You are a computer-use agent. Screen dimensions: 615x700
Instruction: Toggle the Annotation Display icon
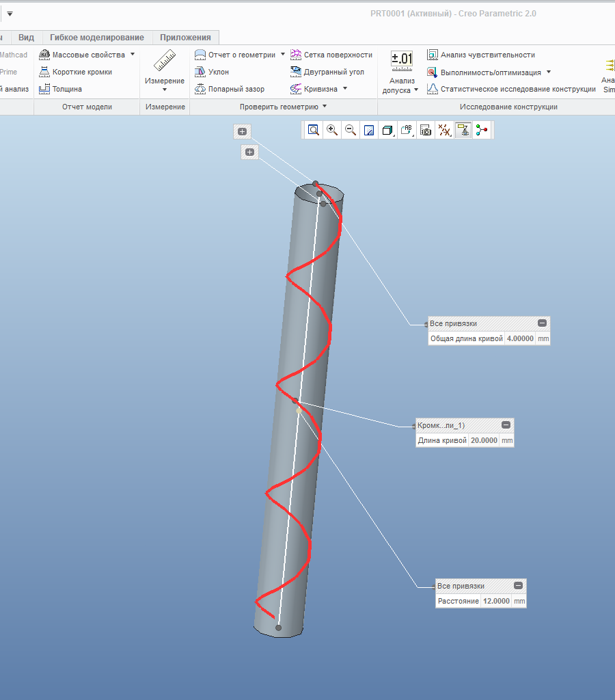[x=463, y=130]
